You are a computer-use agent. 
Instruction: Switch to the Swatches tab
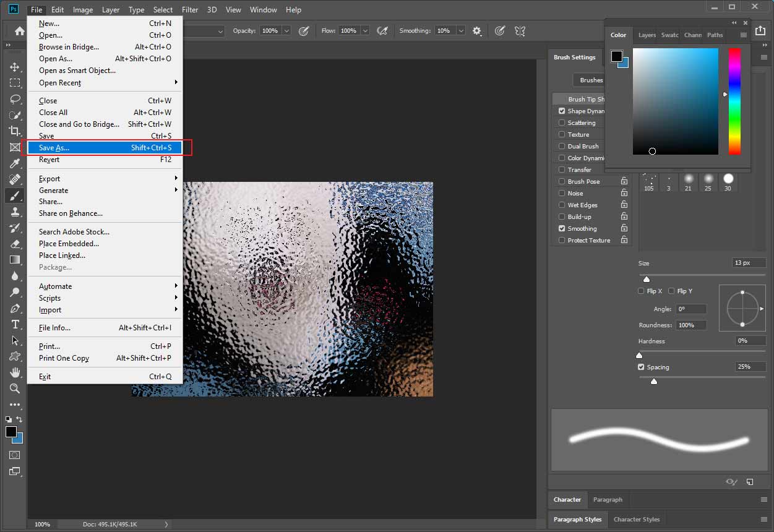tap(669, 35)
